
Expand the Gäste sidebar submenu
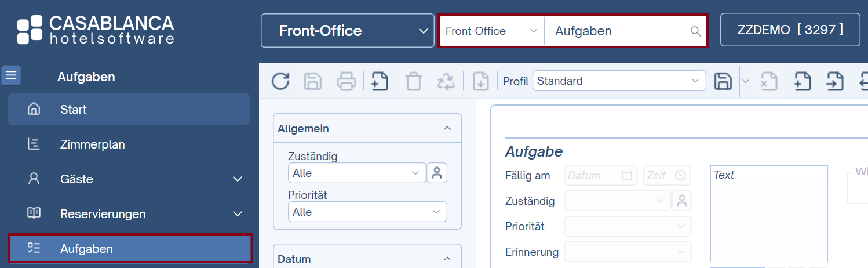pos(237,179)
